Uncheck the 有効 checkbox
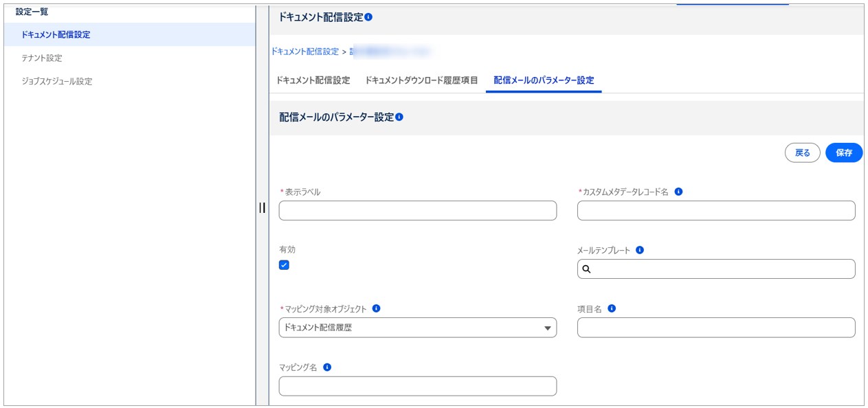This screenshot has height=408, width=868. [x=284, y=265]
